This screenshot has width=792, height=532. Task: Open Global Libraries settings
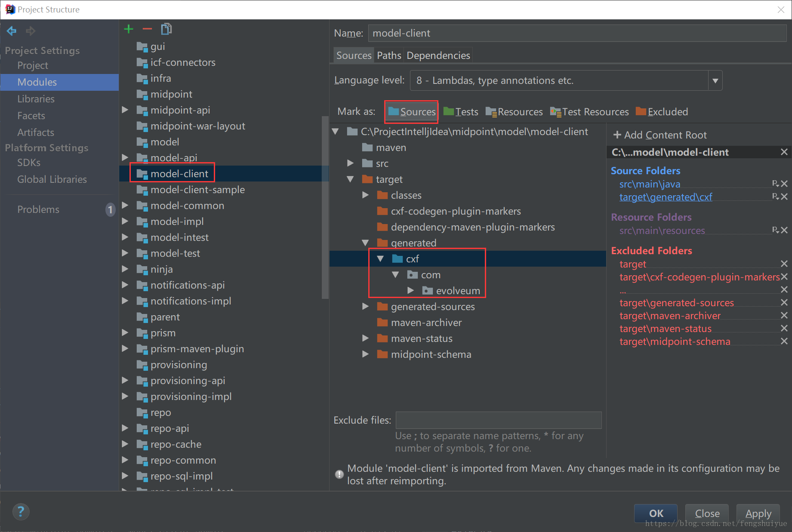52,179
